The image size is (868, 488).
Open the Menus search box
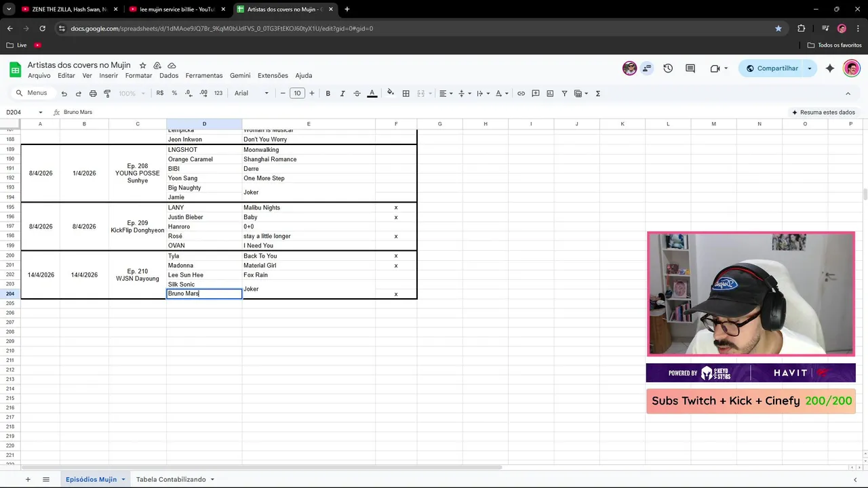point(32,94)
